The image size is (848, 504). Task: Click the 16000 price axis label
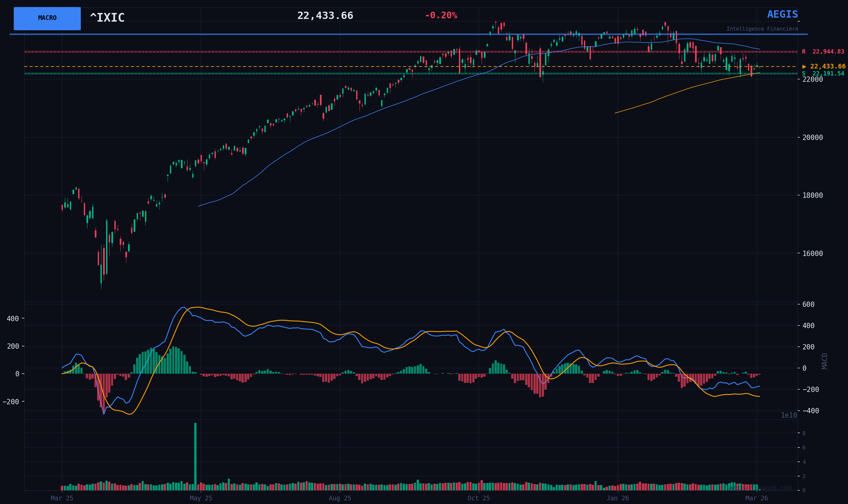[812, 254]
